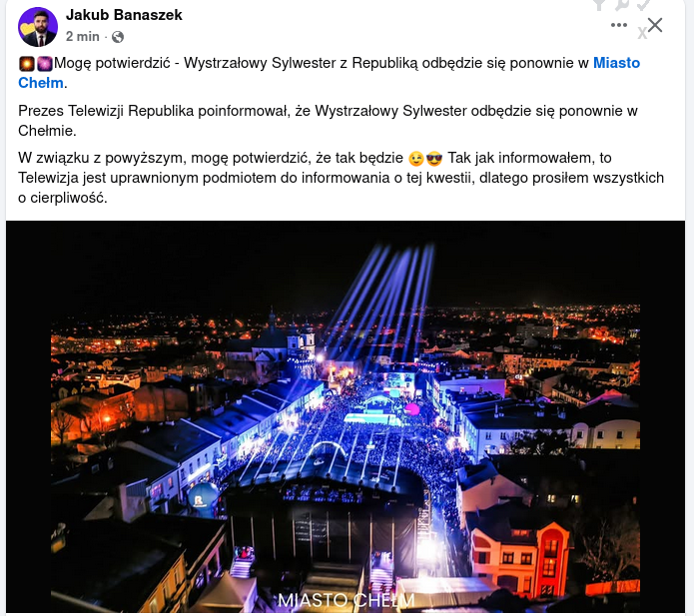The image size is (694, 616).
Task: Click the gray checkmark icon
Action: [643, 4]
